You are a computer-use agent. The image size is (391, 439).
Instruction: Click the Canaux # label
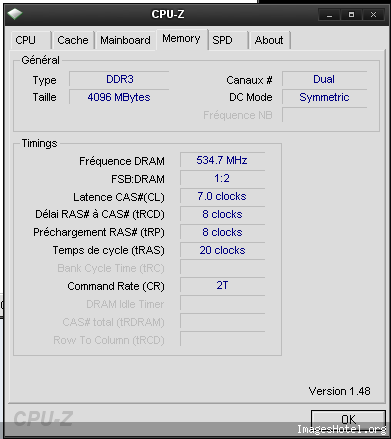249,80
